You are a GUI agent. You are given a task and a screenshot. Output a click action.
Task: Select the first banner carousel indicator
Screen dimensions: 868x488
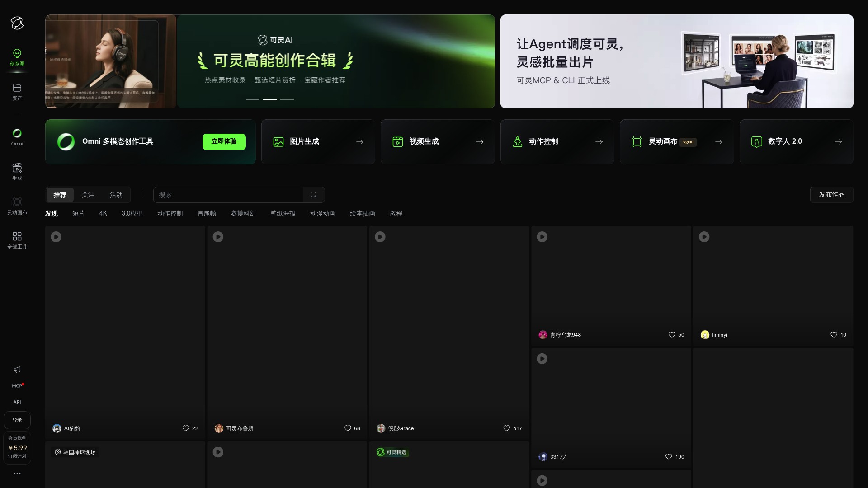[253, 99]
